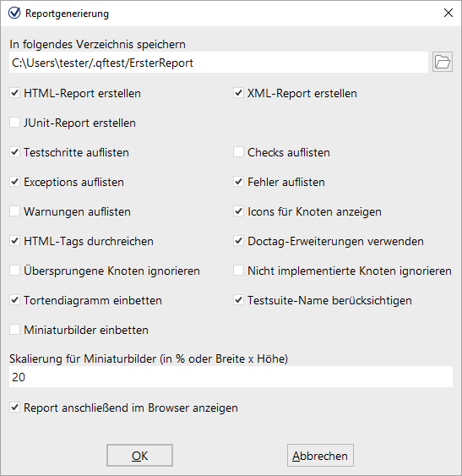Enable Miniaturbilder einbetten checkbox

(x=14, y=330)
